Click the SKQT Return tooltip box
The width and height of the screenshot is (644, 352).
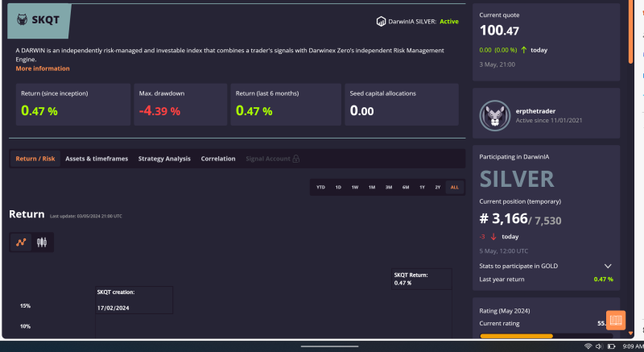(421, 279)
